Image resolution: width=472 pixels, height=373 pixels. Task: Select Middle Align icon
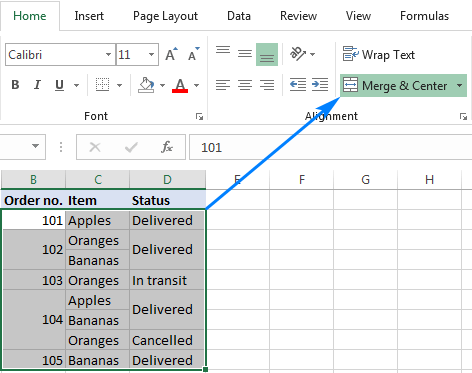[245, 54]
